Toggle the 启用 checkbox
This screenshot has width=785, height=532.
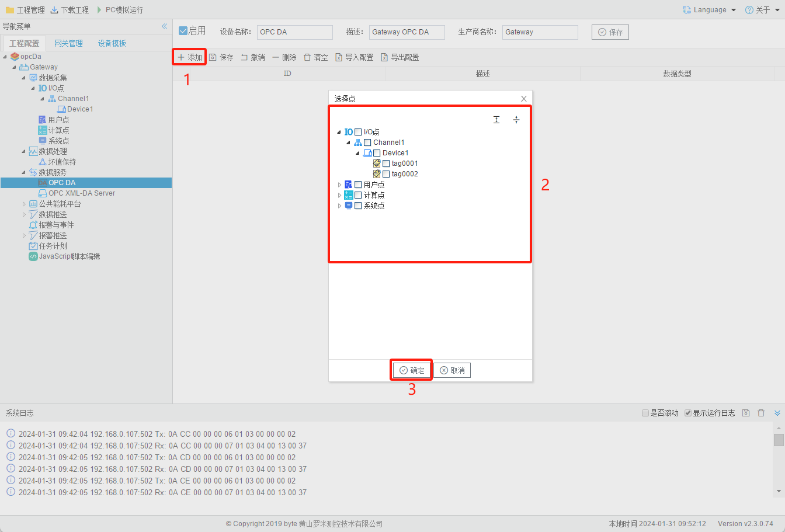pyautogui.click(x=183, y=31)
